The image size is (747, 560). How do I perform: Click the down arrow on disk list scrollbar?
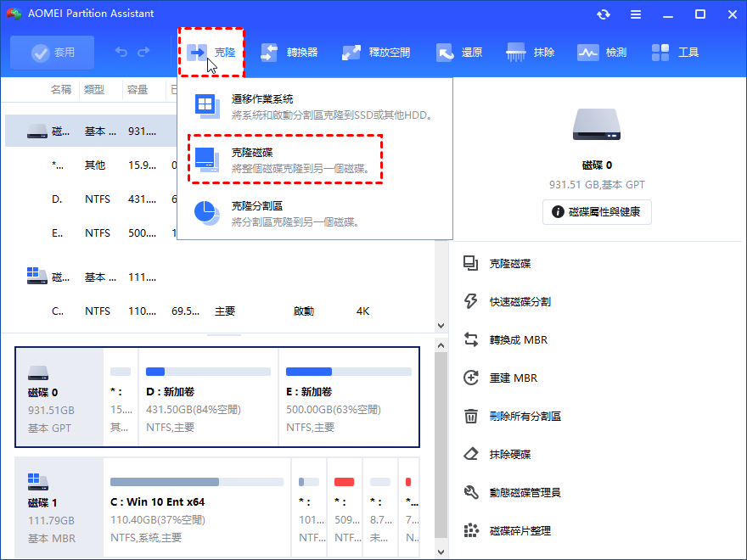(441, 325)
